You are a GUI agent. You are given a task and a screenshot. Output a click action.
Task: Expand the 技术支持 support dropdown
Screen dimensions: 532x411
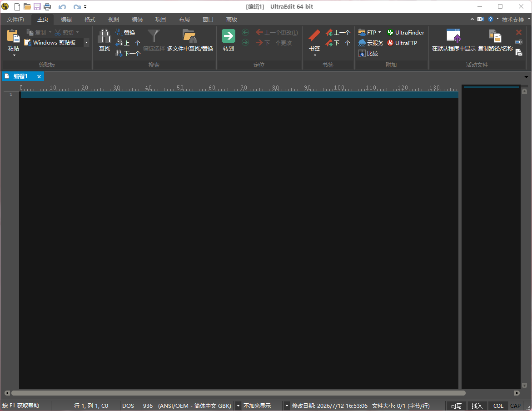point(529,19)
